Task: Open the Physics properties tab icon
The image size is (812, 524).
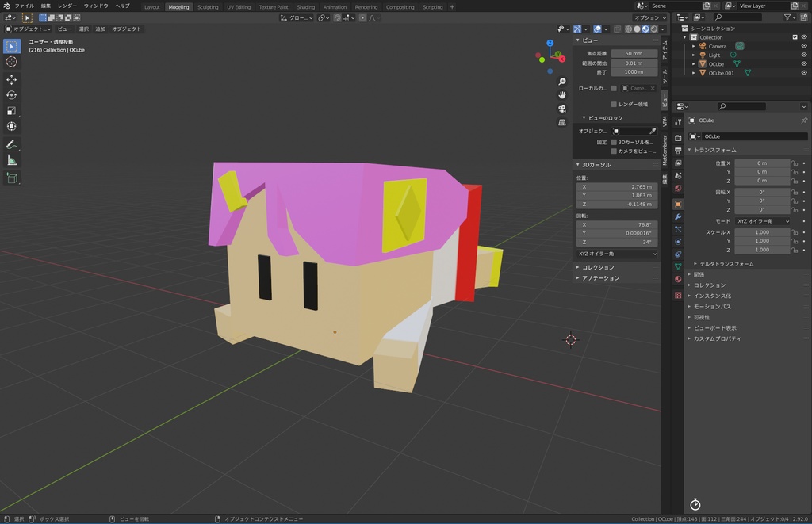Action: [x=678, y=242]
